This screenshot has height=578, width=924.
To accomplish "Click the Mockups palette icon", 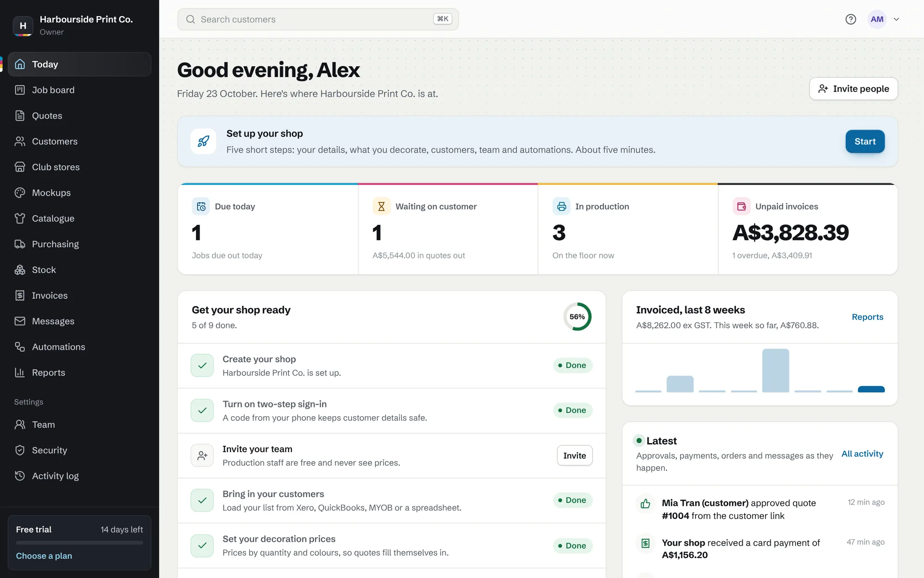I will coord(20,193).
